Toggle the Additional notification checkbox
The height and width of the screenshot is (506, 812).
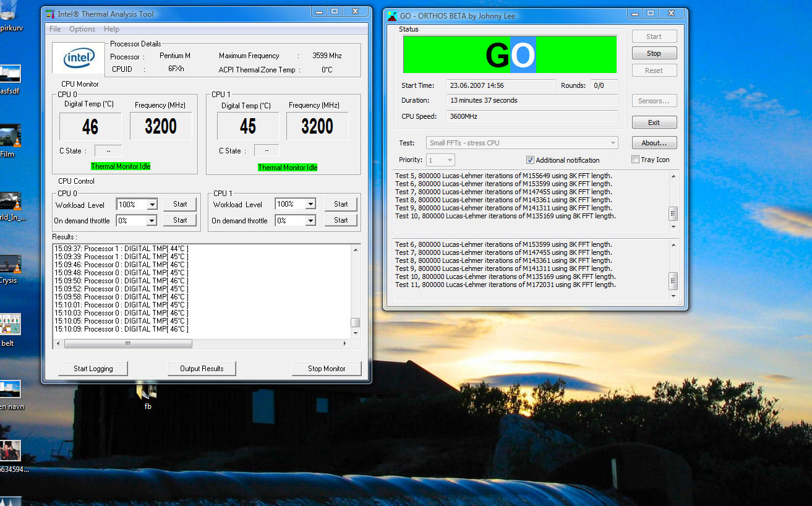(x=530, y=160)
